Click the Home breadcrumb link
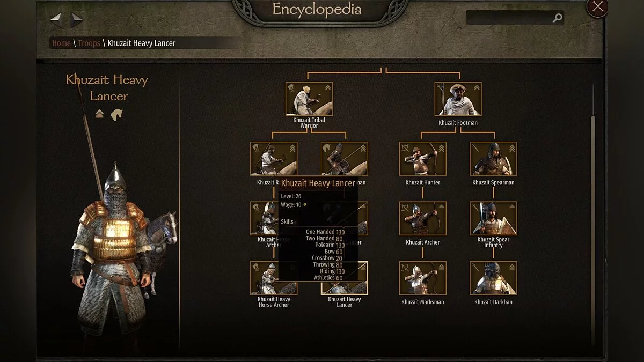 [x=61, y=43]
